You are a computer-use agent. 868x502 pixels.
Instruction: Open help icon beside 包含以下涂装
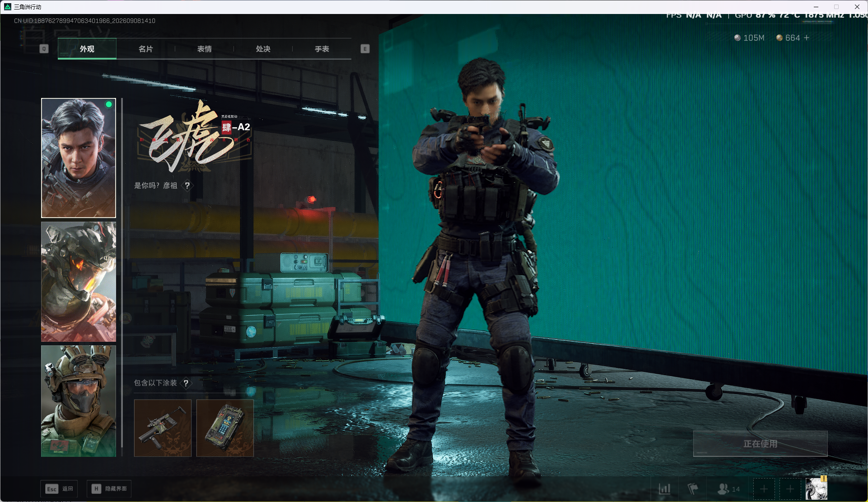click(186, 383)
